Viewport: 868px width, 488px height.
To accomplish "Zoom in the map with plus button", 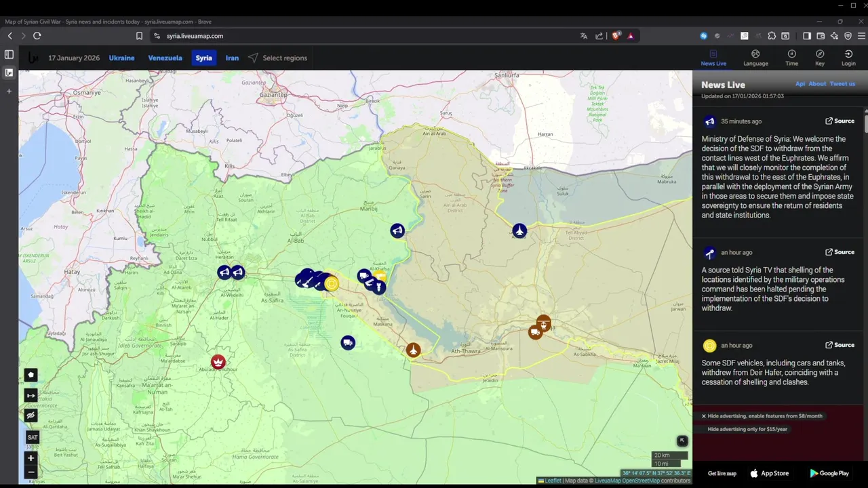I will coord(31,458).
